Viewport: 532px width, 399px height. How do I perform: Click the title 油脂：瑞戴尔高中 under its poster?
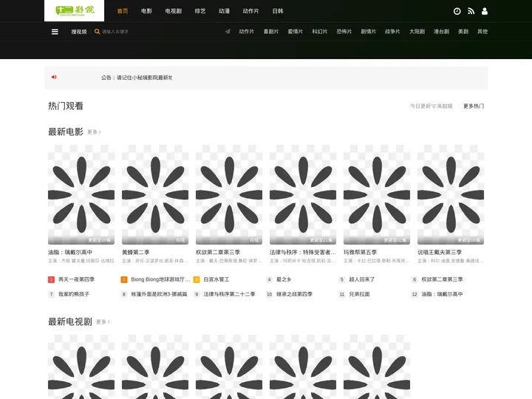[x=70, y=253]
